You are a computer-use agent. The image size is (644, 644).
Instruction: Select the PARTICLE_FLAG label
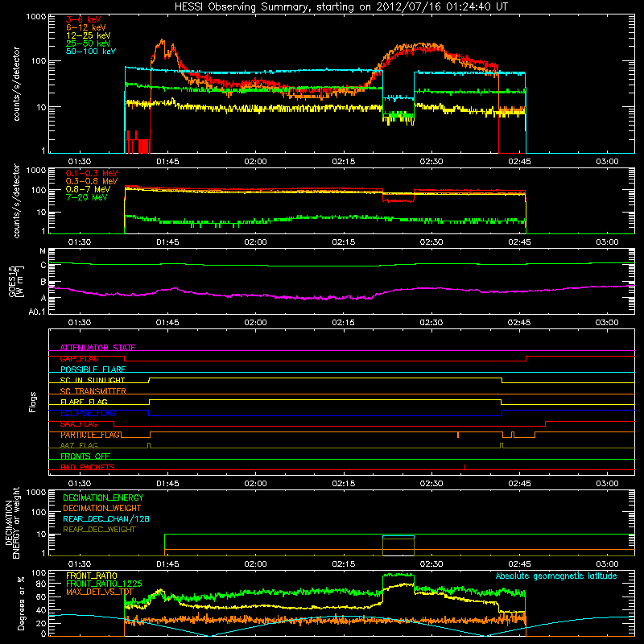pyautogui.click(x=90, y=435)
